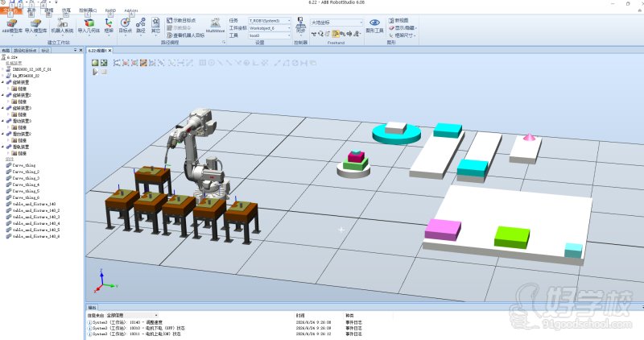The image size is (644, 340).
Task: Open the world coordinate system dropdown
Action: 336,23
